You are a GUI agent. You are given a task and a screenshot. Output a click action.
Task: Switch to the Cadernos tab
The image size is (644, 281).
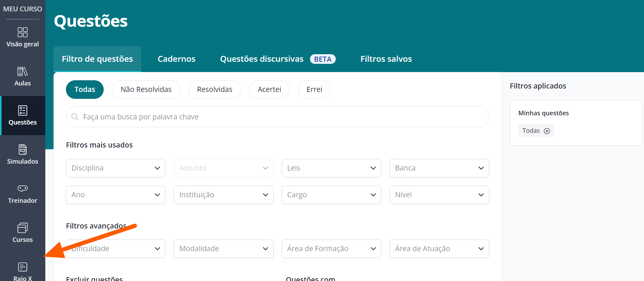(176, 59)
